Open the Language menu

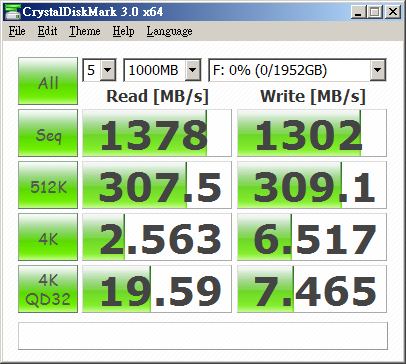coord(169,31)
